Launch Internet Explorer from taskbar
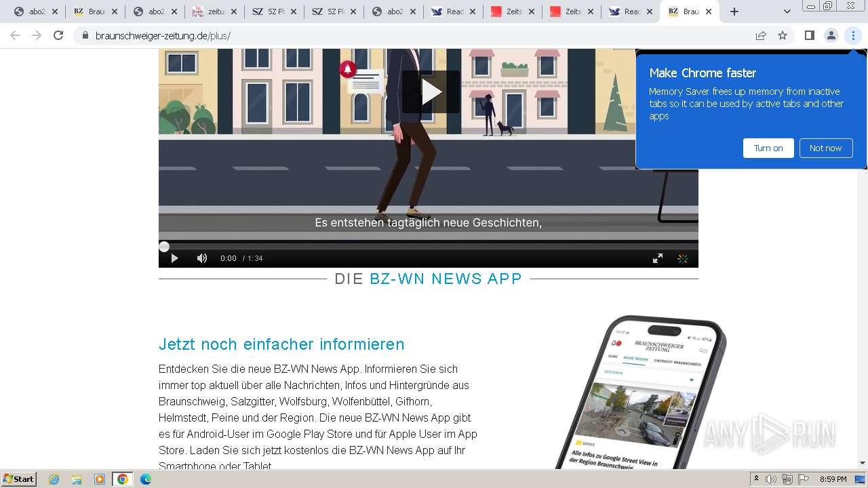 point(54,479)
